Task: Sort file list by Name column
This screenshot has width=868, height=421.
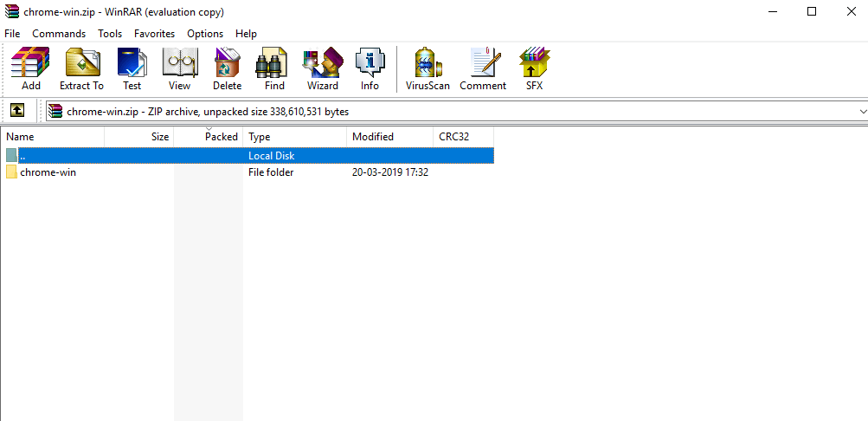Action: tap(52, 137)
